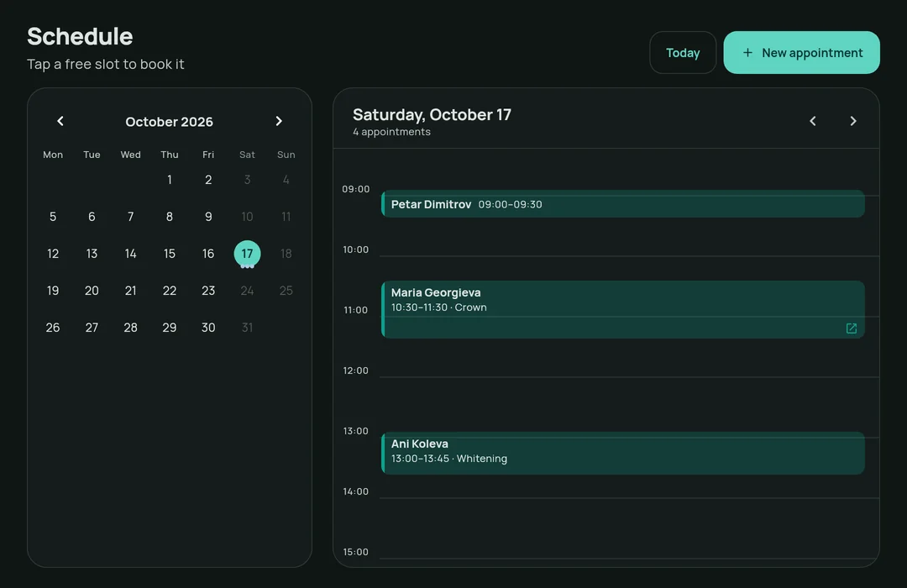Select October 13 in the calendar
907x588 pixels.
point(92,254)
